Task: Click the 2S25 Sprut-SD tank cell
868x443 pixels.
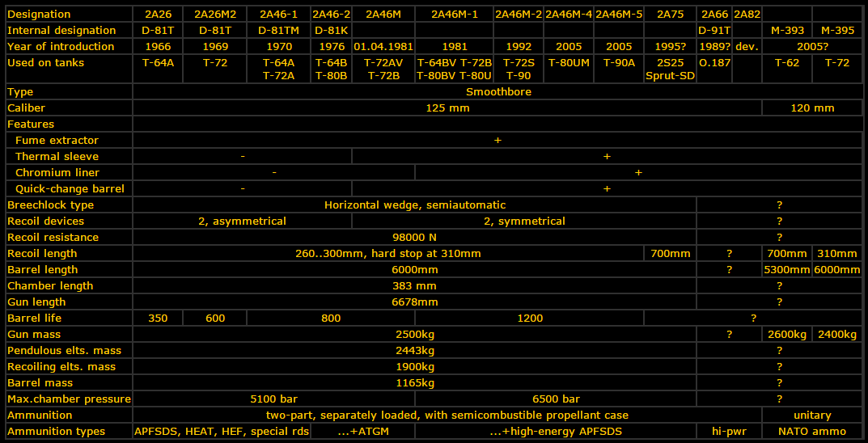Action: (670, 70)
